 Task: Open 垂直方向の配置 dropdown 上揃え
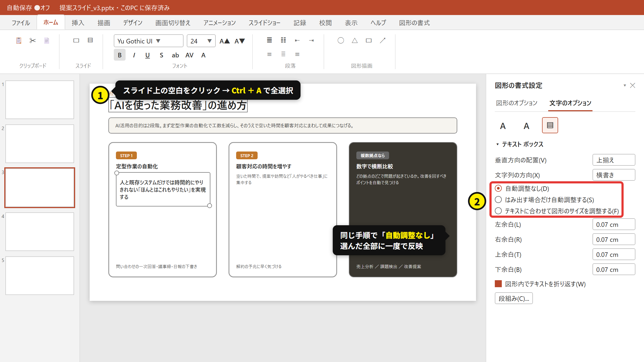[x=614, y=160]
